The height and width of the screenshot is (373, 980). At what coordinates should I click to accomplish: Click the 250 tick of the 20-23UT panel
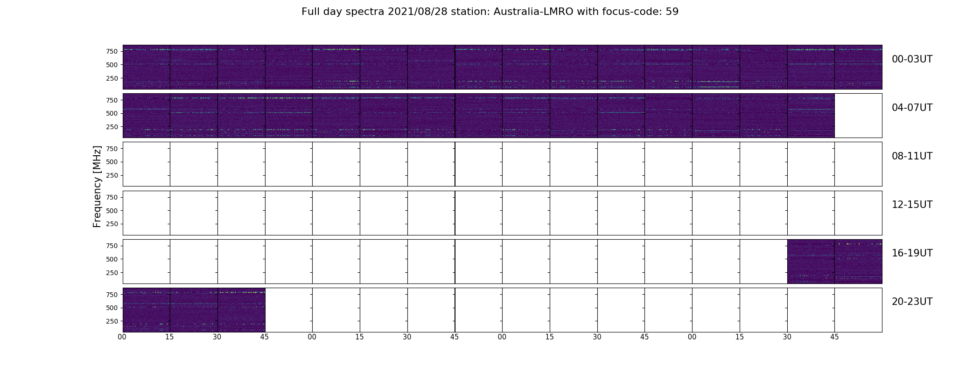tap(112, 321)
